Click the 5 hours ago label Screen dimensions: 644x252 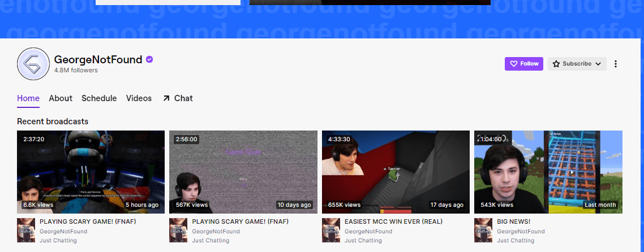pos(142,205)
